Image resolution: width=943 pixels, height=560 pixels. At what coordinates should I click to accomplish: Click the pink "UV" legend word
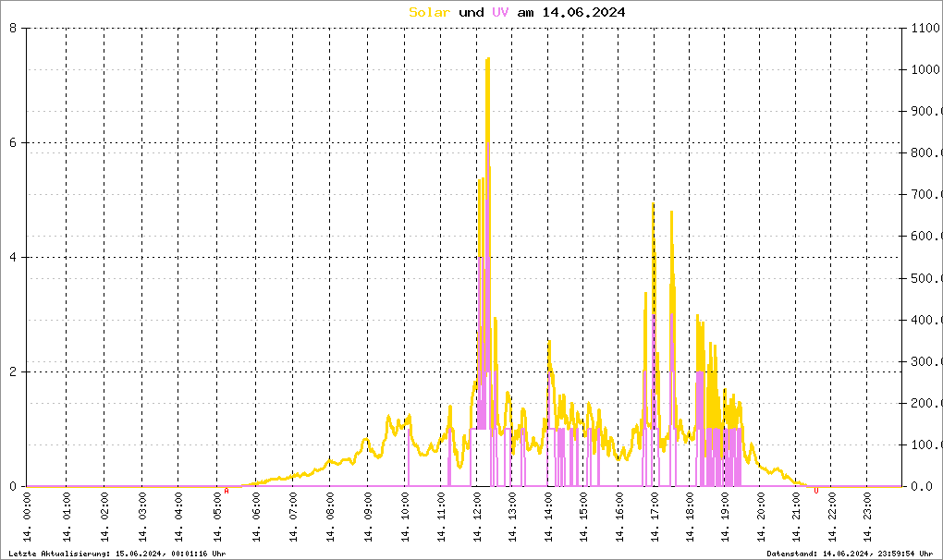coord(500,12)
